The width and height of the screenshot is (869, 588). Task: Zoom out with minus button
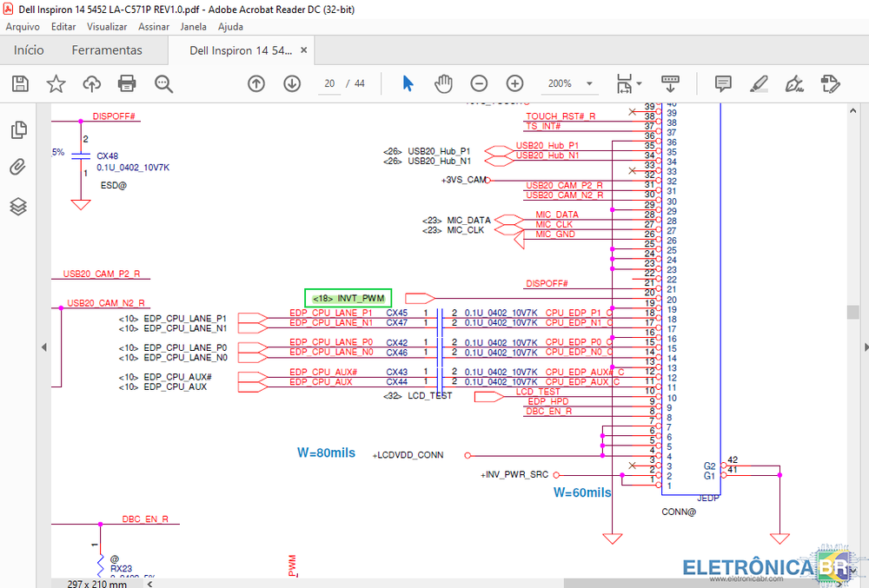click(479, 83)
